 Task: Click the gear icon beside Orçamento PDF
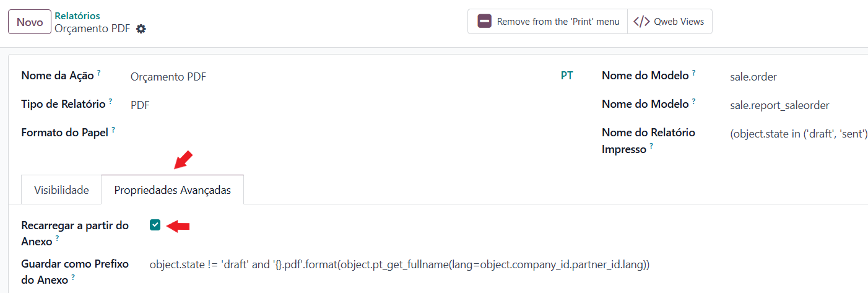(x=141, y=28)
